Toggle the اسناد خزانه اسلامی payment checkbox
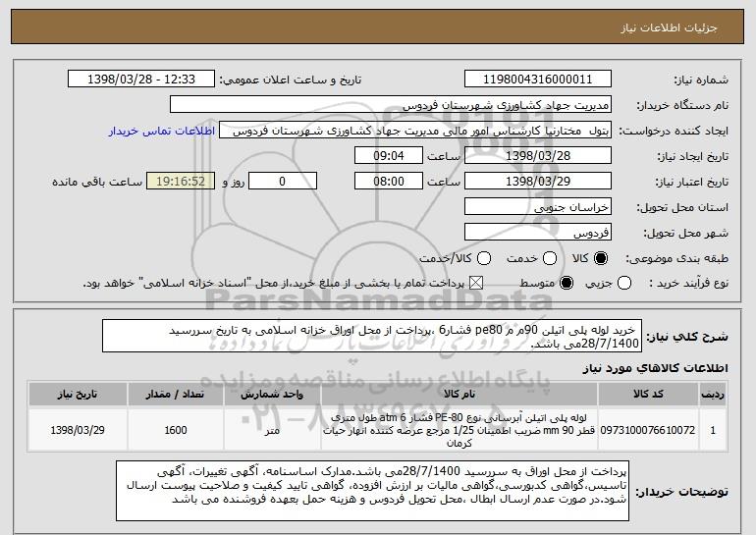756x535 pixels. (476, 284)
